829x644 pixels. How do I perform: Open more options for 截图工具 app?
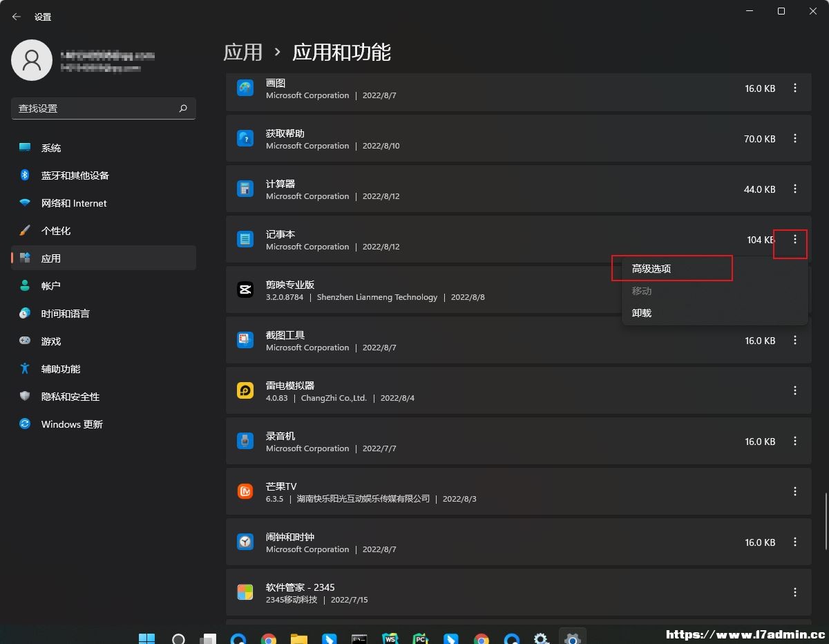click(x=795, y=341)
